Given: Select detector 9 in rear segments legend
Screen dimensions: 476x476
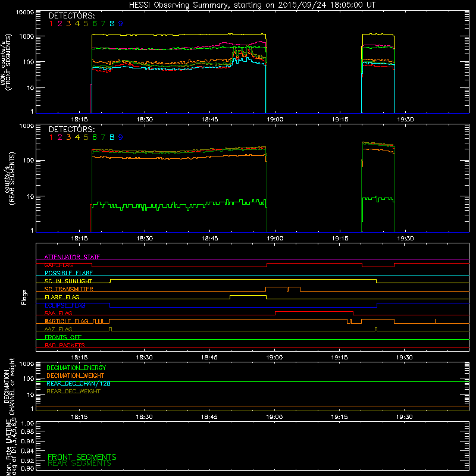Looking at the screenshot, I should [x=121, y=137].
